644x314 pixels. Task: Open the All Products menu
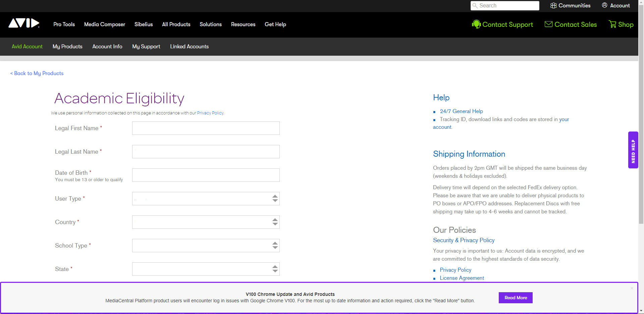(176, 24)
